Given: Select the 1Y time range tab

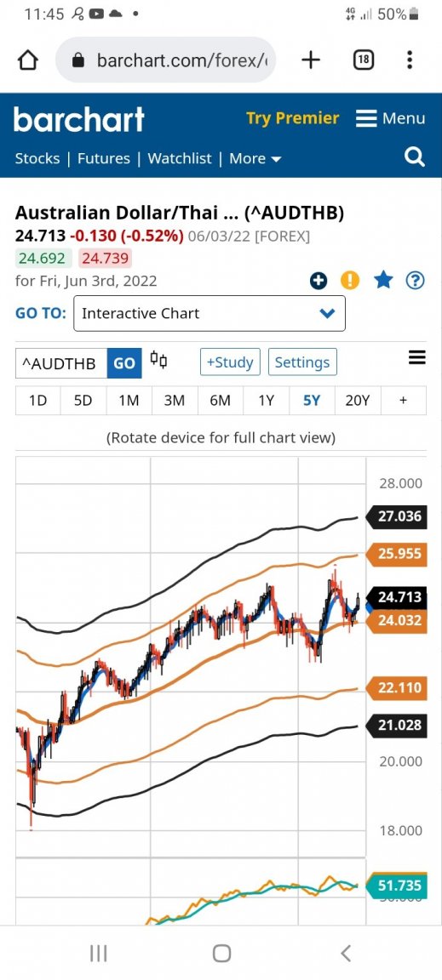Looking at the screenshot, I should point(266,401).
